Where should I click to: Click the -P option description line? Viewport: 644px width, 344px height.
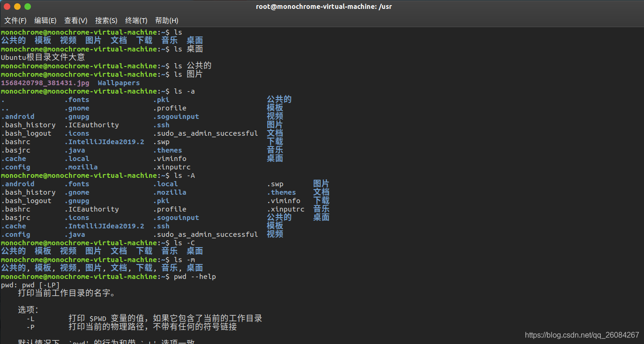131,327
